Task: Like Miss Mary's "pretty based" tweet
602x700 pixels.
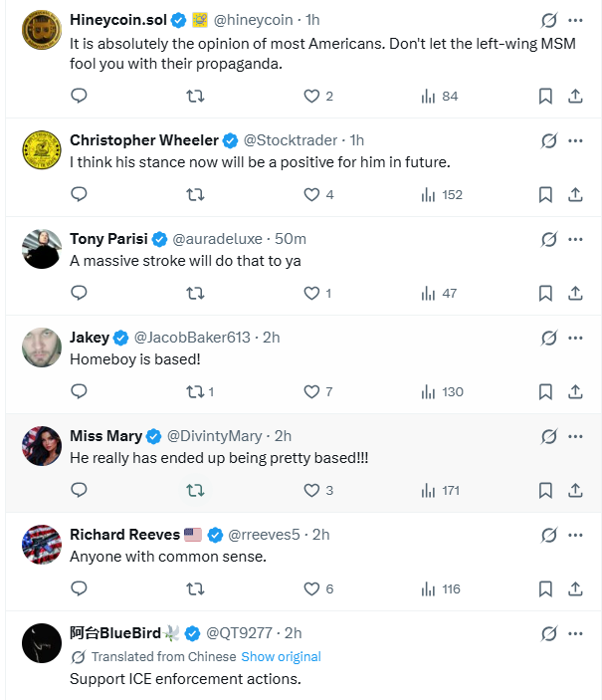Action: pyautogui.click(x=311, y=490)
